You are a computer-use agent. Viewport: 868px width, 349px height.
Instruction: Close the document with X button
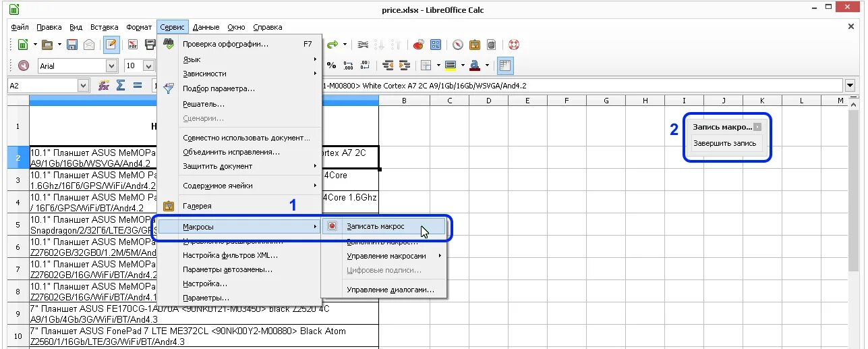pos(850,26)
